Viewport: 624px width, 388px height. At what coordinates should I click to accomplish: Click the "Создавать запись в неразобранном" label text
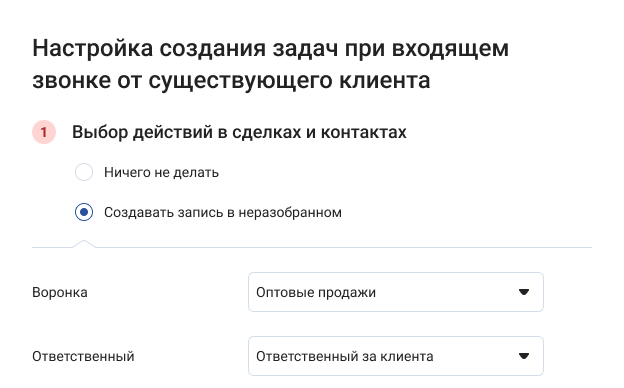(223, 212)
